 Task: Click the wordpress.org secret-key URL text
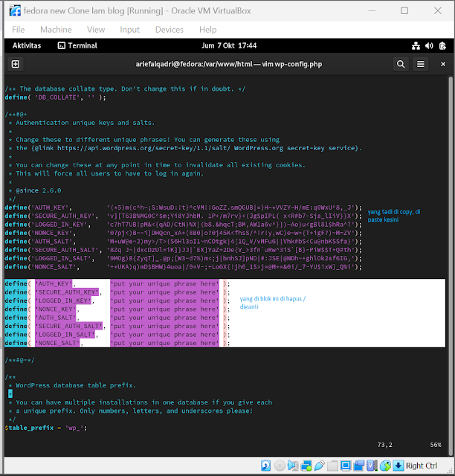pyautogui.click(x=143, y=148)
